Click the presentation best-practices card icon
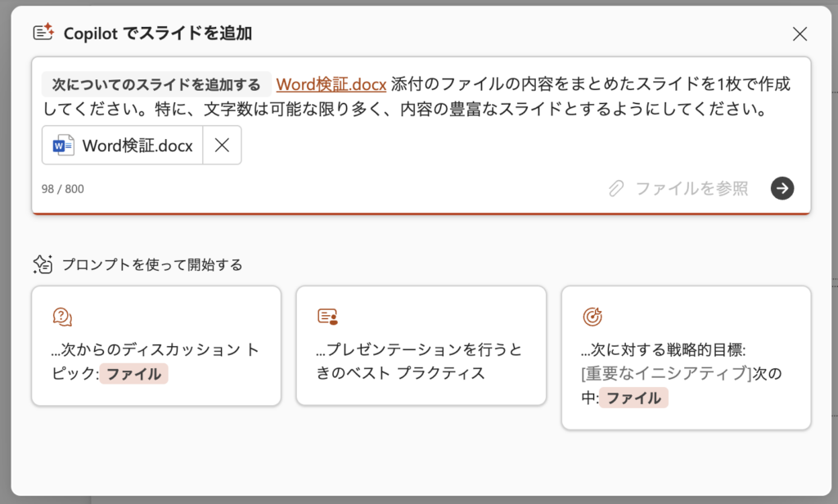 [x=327, y=316]
